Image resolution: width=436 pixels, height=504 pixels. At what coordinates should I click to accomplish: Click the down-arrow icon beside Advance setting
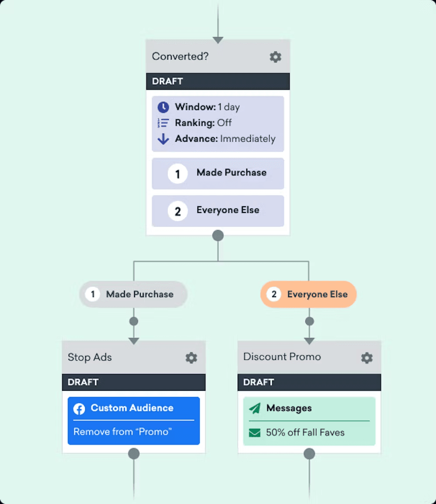click(163, 139)
